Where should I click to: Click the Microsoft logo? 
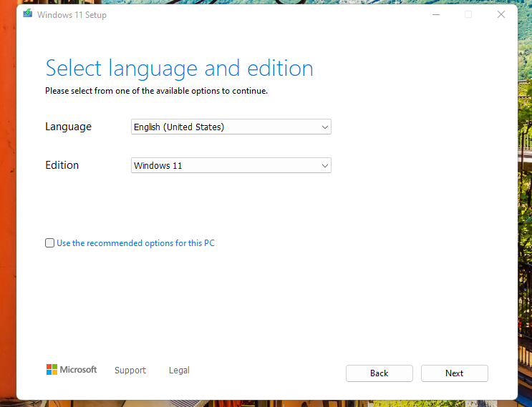click(x=72, y=369)
